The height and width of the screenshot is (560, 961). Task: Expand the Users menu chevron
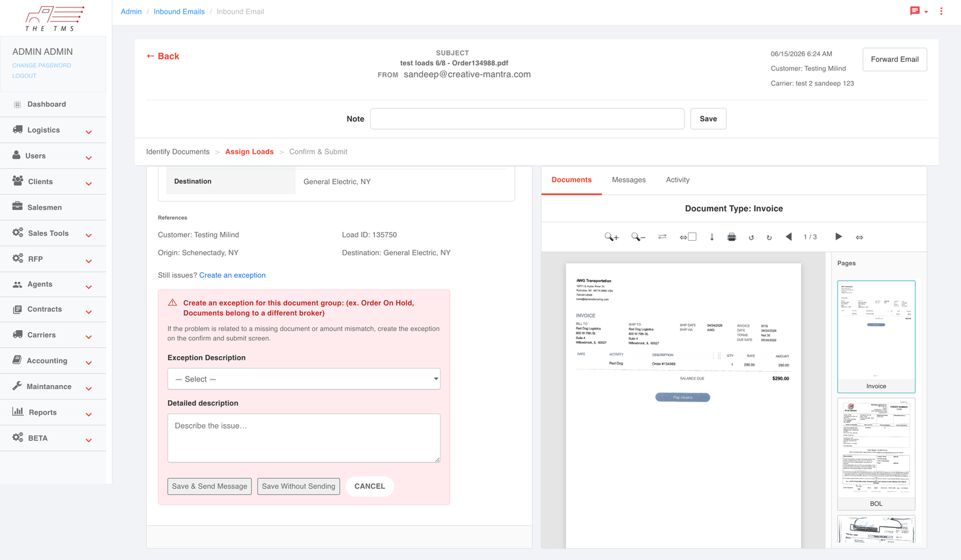[x=89, y=158]
